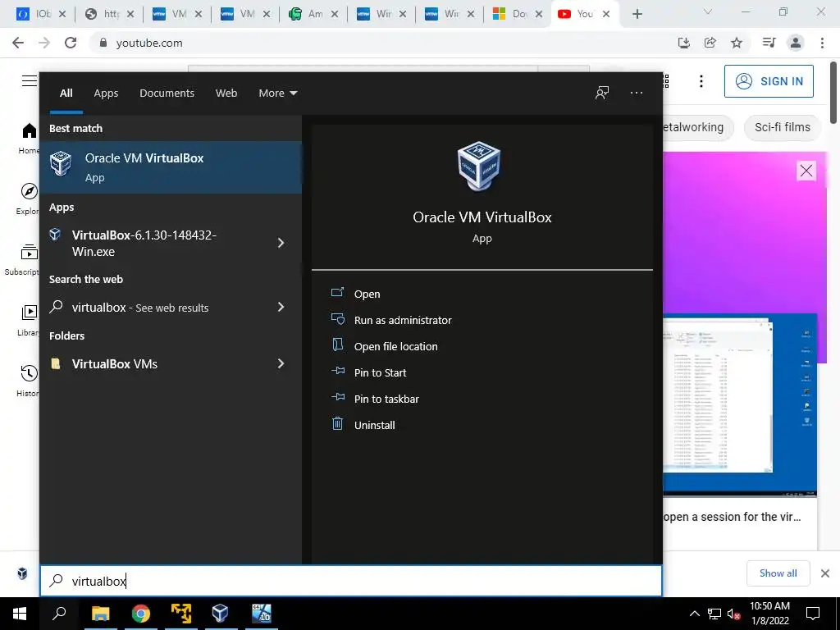Click Chrome install app icon
Image resolution: width=840 pixels, height=630 pixels.
click(684, 43)
